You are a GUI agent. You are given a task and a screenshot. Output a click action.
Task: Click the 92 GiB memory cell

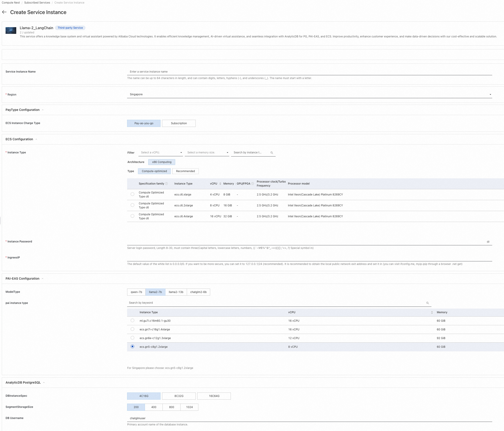pyautogui.click(x=441, y=338)
